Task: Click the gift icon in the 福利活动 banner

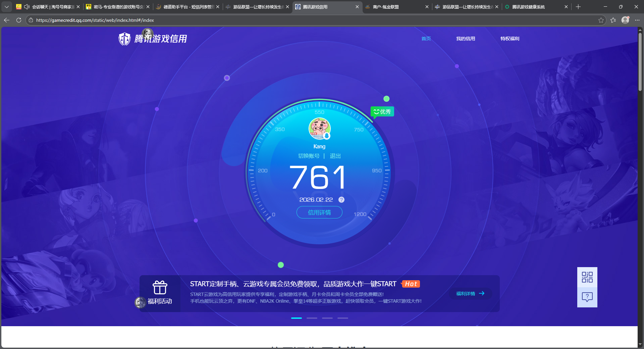Action: (160, 288)
